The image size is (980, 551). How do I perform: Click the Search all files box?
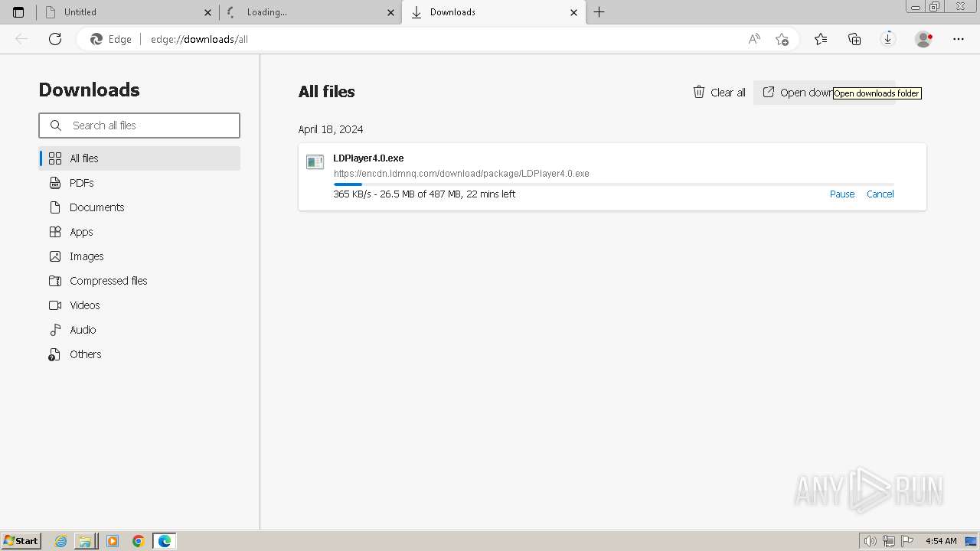click(x=139, y=126)
